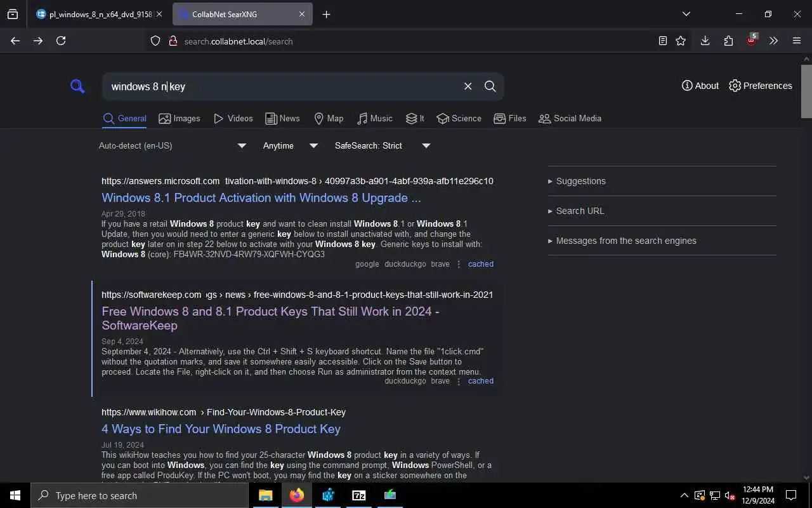812x508 pixels.
Task: Switch to the Social Media tab
Action: (570, 118)
